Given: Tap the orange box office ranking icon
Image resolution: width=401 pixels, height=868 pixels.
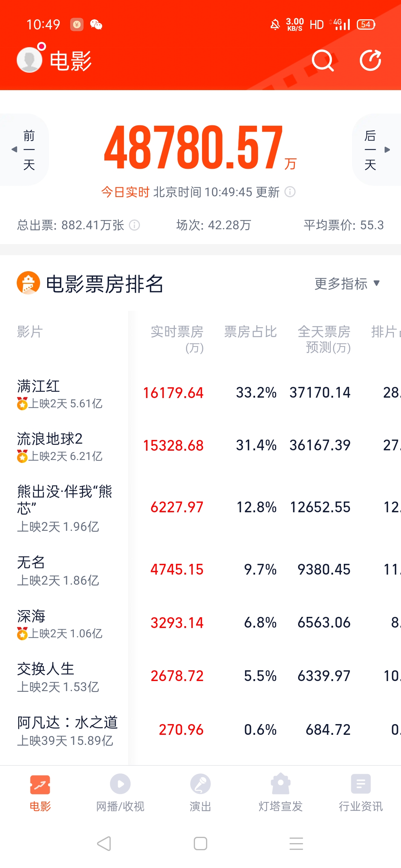Looking at the screenshot, I should coord(28,283).
